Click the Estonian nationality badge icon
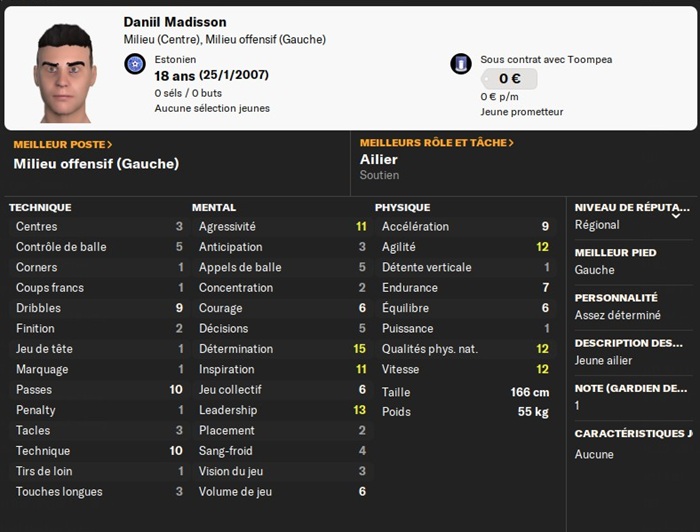 [x=135, y=65]
